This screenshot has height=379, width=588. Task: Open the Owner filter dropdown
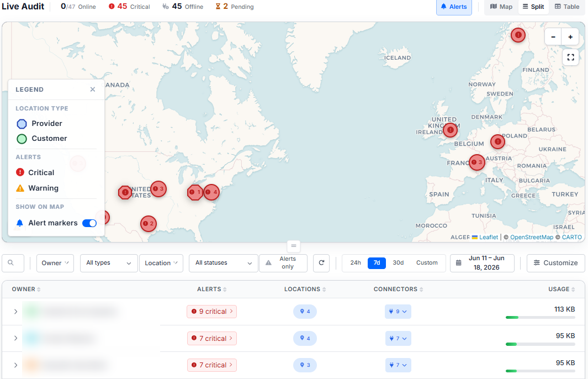pyautogui.click(x=55, y=263)
